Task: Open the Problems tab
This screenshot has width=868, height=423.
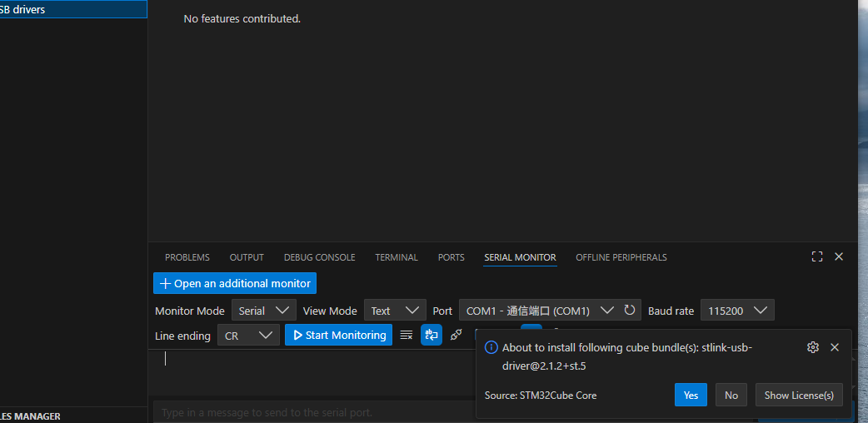Action: click(187, 257)
